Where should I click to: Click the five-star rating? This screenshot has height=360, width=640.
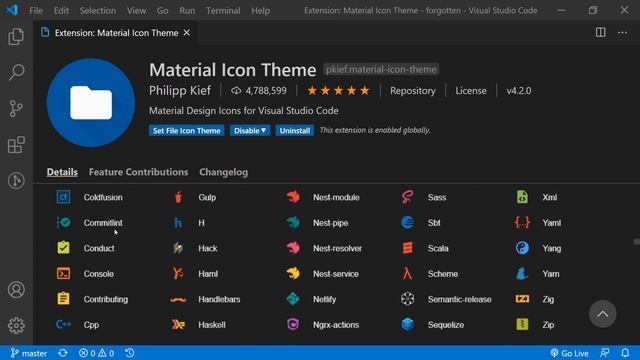click(x=338, y=91)
